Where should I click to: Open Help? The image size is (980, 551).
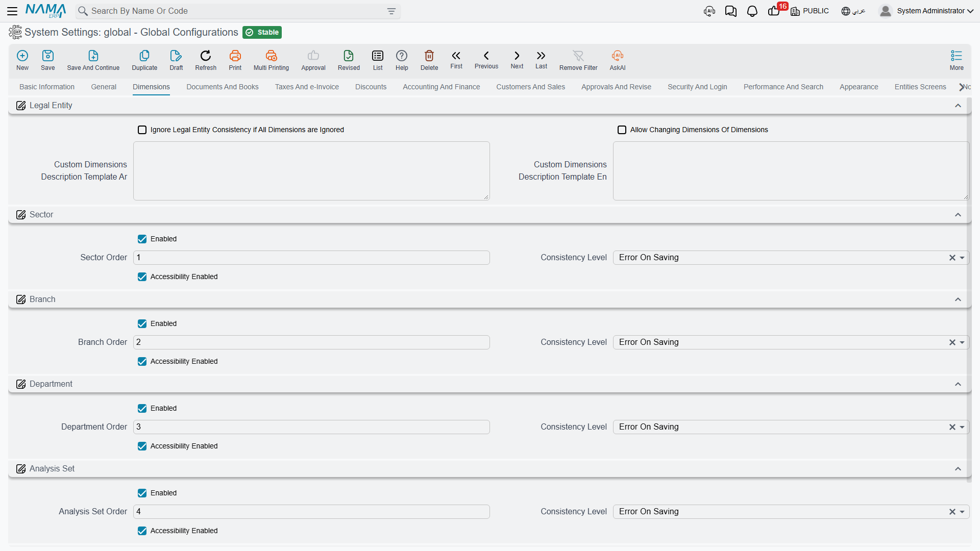pos(402,60)
